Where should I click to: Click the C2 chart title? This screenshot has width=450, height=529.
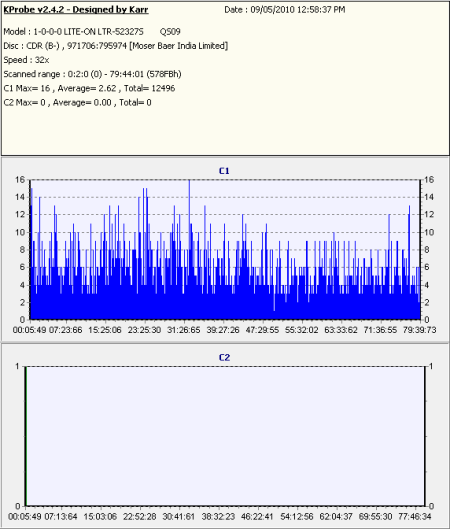[x=224, y=357]
